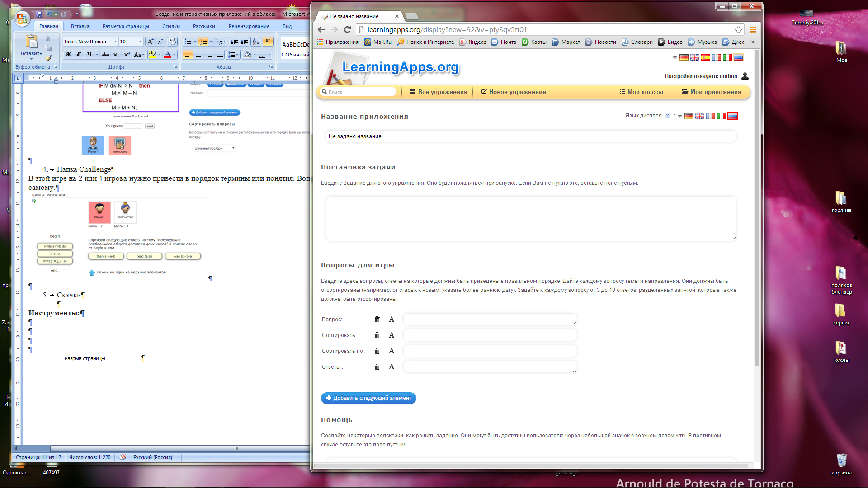
Task: Enable the English language display toggle
Action: [x=701, y=116]
